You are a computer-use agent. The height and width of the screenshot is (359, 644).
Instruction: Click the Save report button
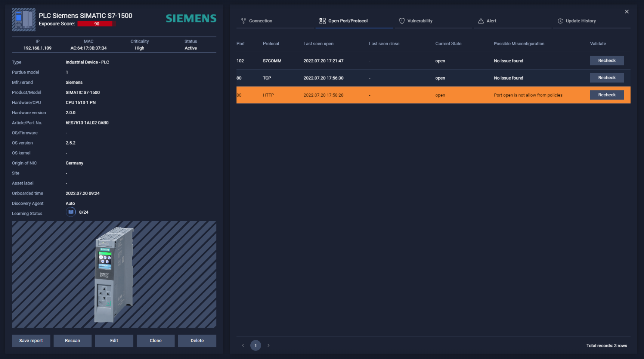point(31,341)
